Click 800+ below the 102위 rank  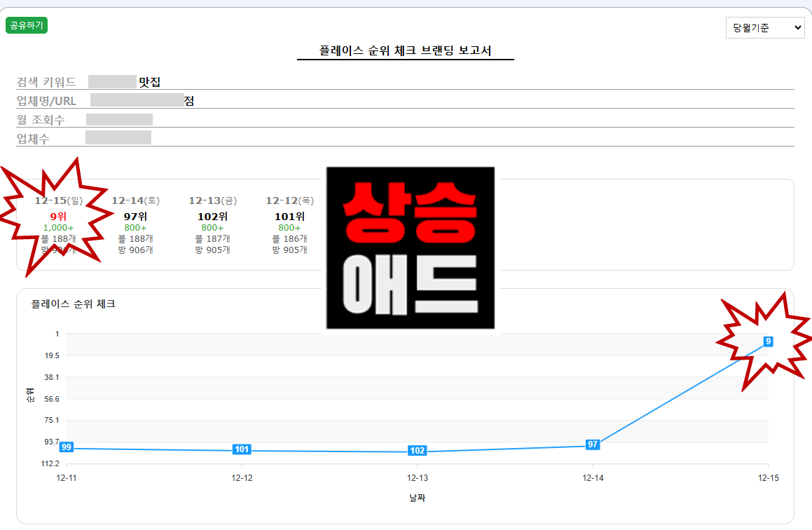213,228
